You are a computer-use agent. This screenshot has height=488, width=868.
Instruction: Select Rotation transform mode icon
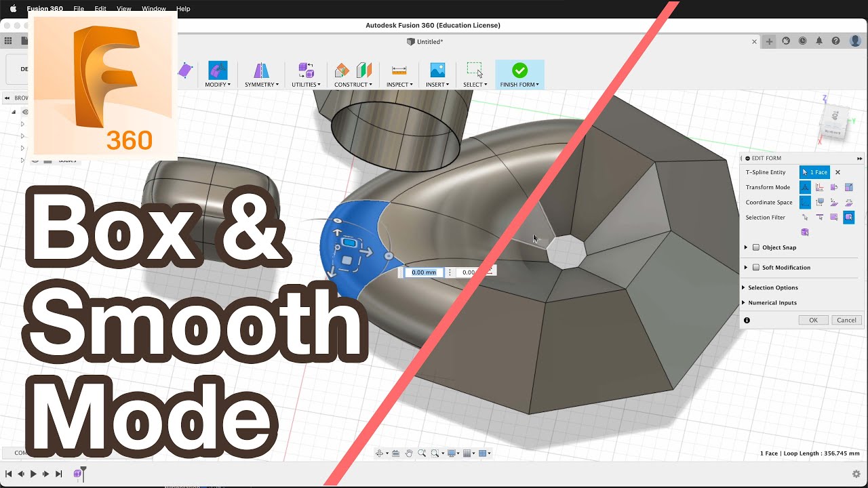click(834, 187)
